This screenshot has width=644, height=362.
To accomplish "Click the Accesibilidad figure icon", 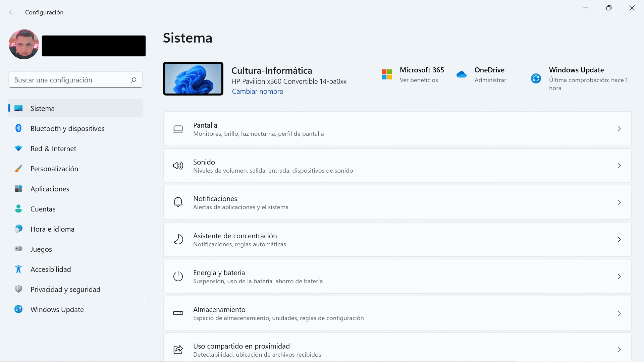I will 18,269.
